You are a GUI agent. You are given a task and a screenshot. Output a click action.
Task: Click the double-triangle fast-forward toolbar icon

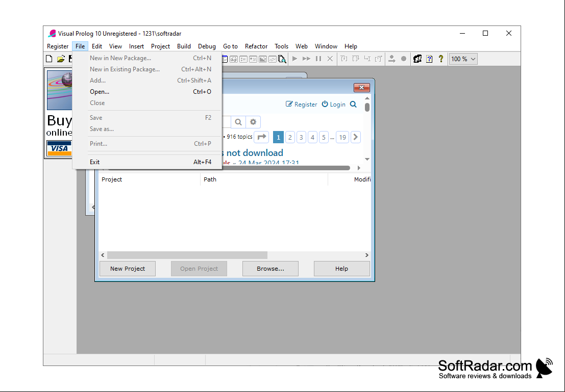pyautogui.click(x=306, y=59)
